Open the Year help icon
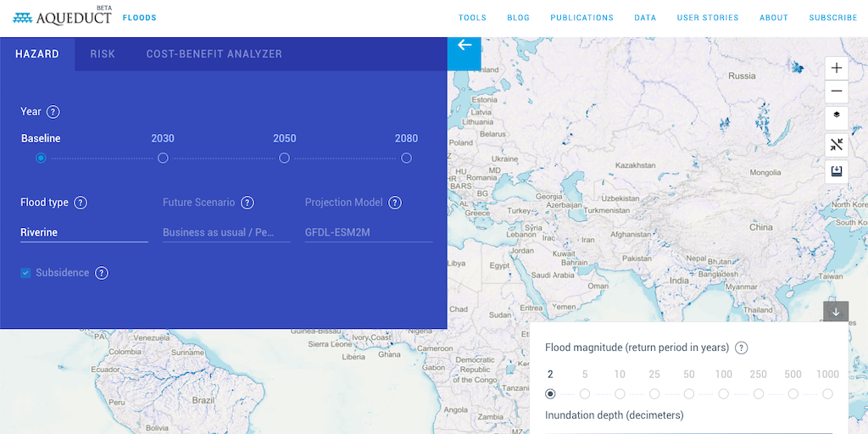This screenshot has height=434, width=868. tap(53, 112)
